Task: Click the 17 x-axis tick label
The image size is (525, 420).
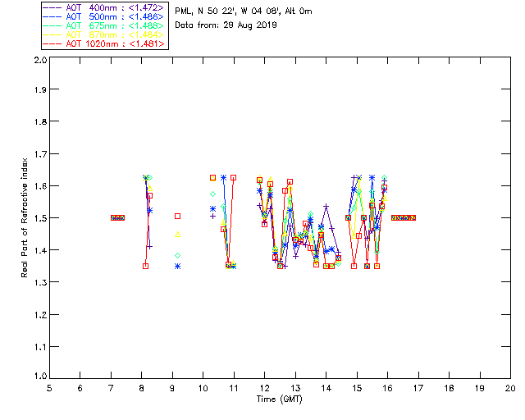Action: (x=418, y=388)
